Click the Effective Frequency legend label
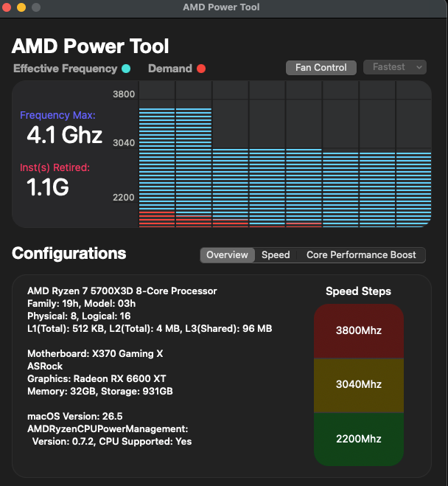The image size is (448, 486). click(66, 69)
